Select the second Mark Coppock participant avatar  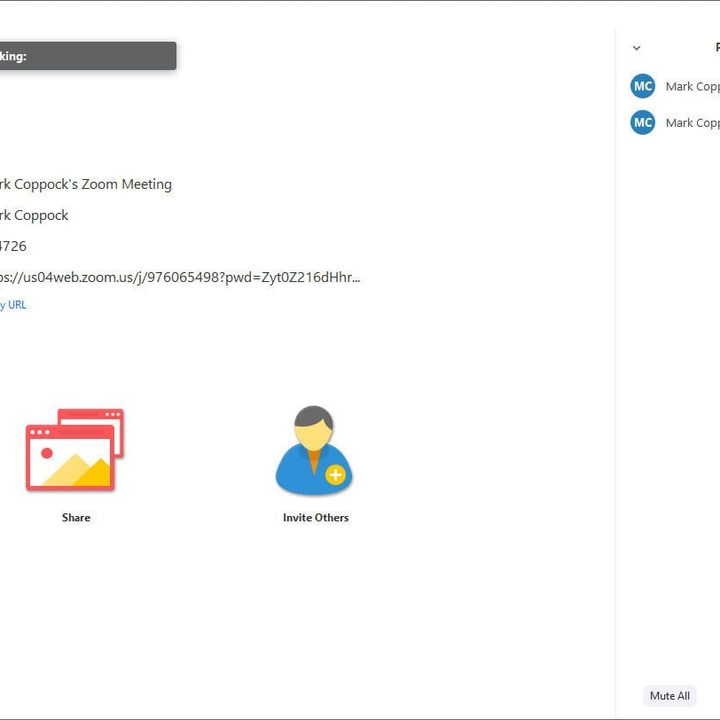click(x=642, y=122)
